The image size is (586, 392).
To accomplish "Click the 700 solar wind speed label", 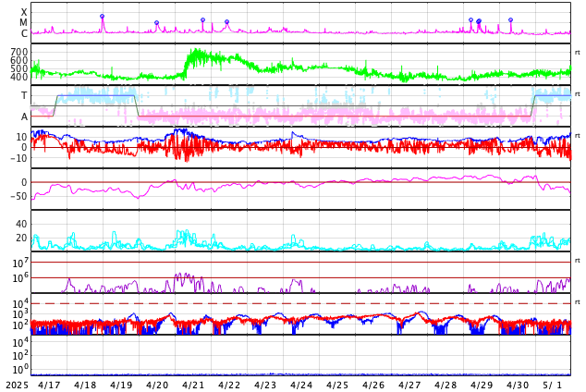I will pyautogui.click(x=19, y=52).
